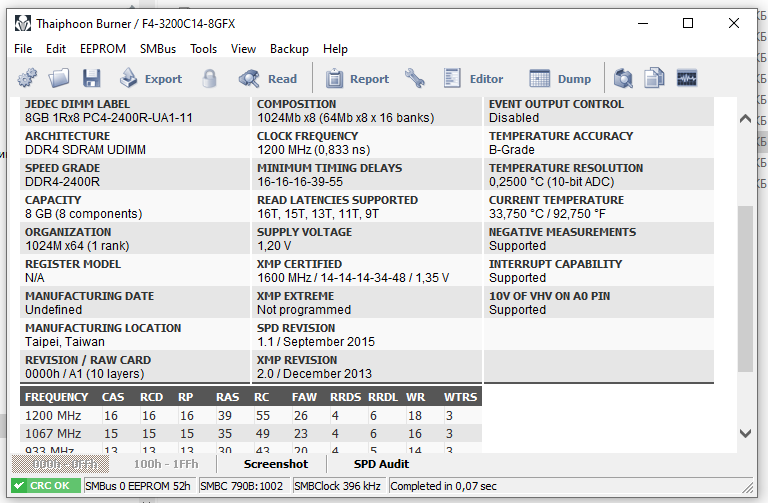The width and height of the screenshot is (768, 503).
Task: Open the Help menu
Action: 336,49
